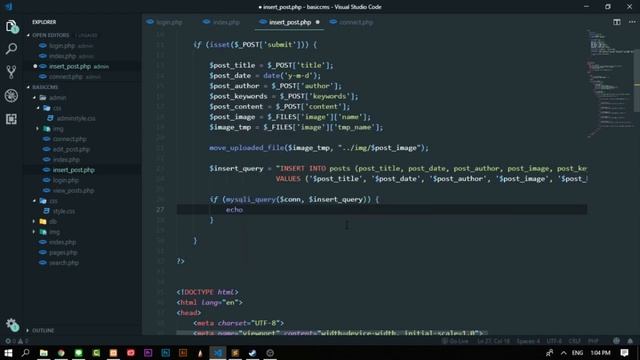Place cursor after echo on line 27
The image size is (640, 360).
coord(244,209)
